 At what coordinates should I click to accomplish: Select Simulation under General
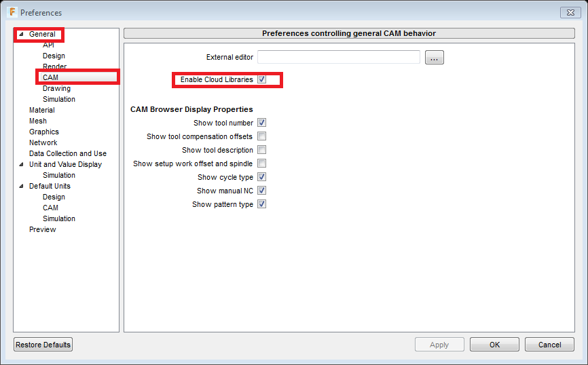click(x=59, y=99)
